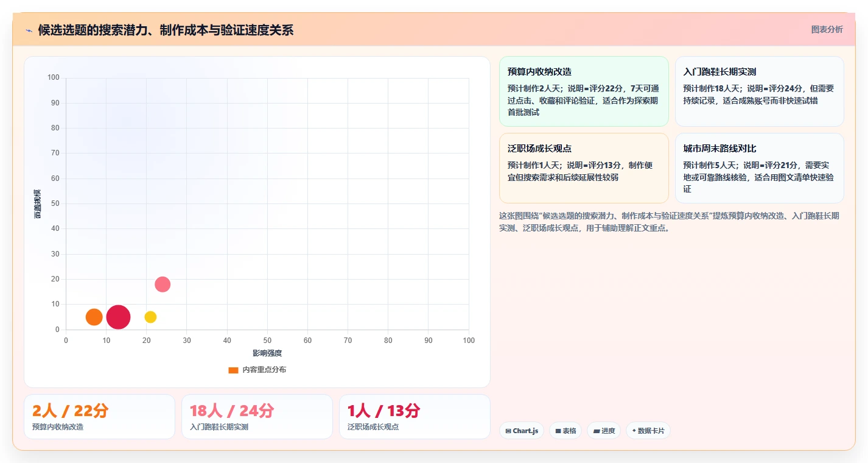Open the 入门跑鞋长期实测 info card

click(760, 91)
